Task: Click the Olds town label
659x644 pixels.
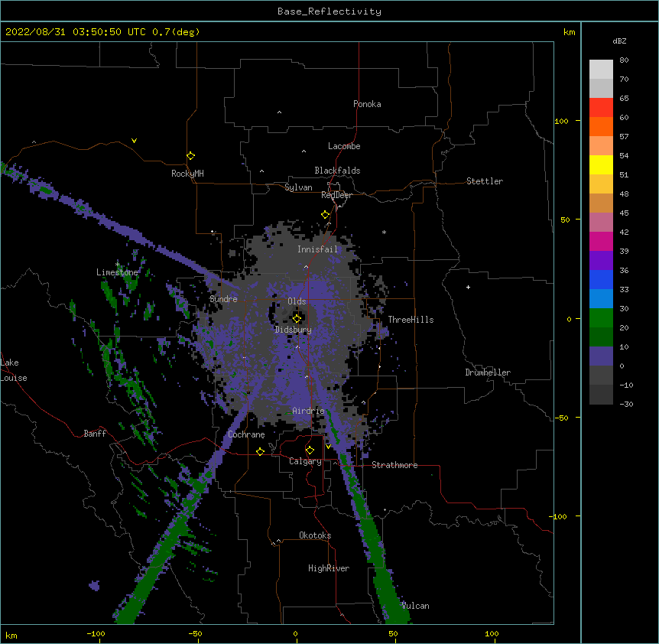Action: click(297, 301)
